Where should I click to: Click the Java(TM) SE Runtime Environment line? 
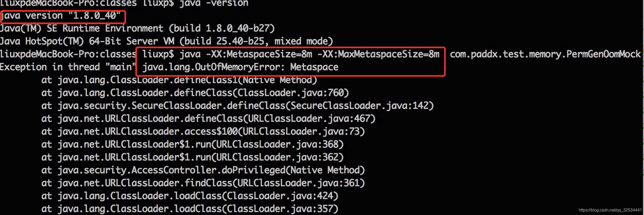[137, 28]
